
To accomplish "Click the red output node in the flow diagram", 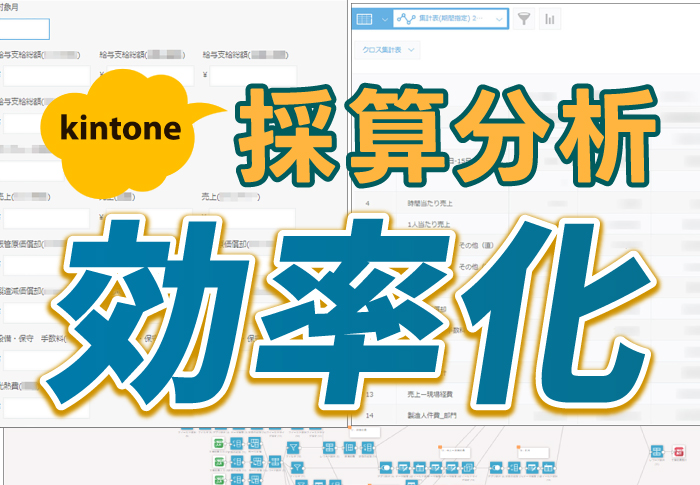I will (x=679, y=450).
